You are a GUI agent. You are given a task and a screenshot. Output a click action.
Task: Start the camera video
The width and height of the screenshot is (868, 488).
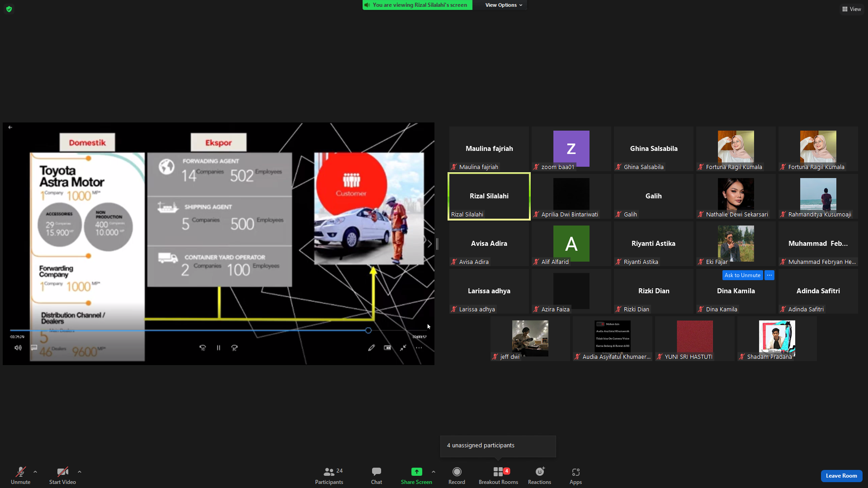[62, 476]
